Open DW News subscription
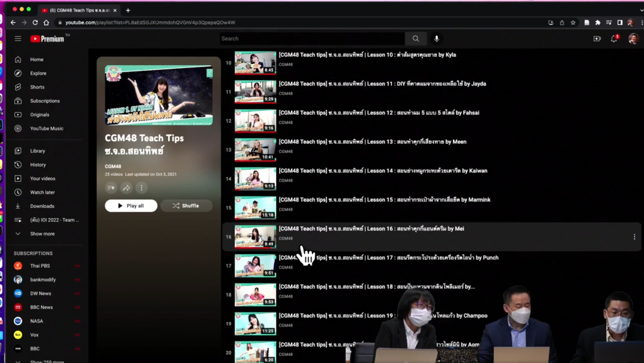 point(45,294)
